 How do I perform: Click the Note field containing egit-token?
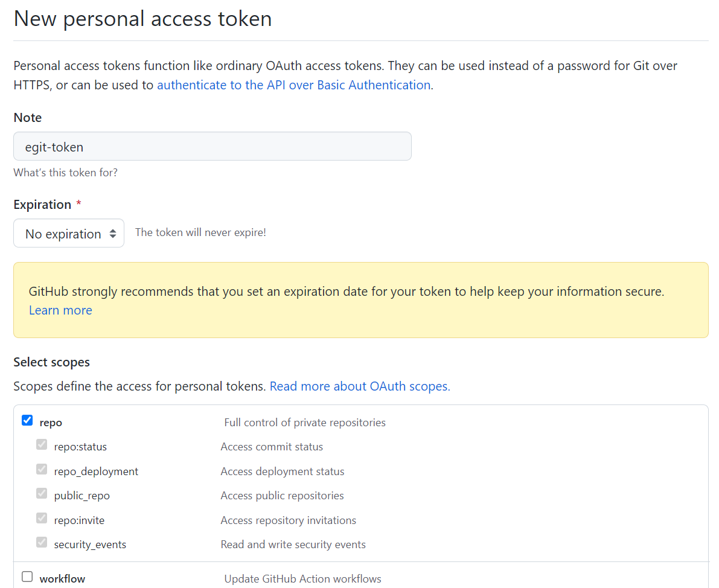click(x=213, y=147)
